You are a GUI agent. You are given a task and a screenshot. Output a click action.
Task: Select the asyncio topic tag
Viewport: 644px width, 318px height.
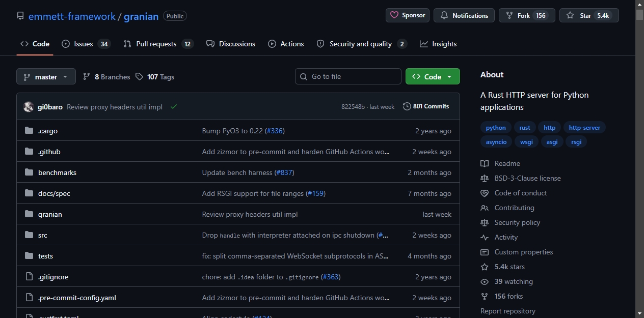(x=496, y=142)
